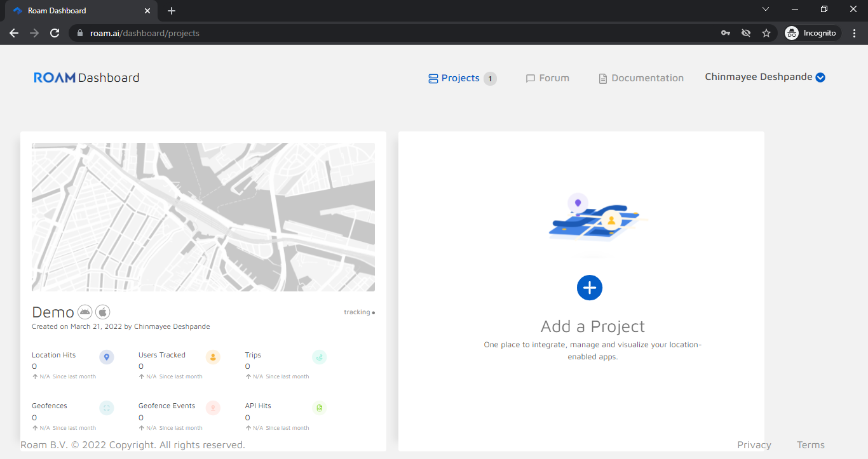Click the browser back arrow
Image resolution: width=868 pixels, height=459 pixels.
click(x=14, y=33)
